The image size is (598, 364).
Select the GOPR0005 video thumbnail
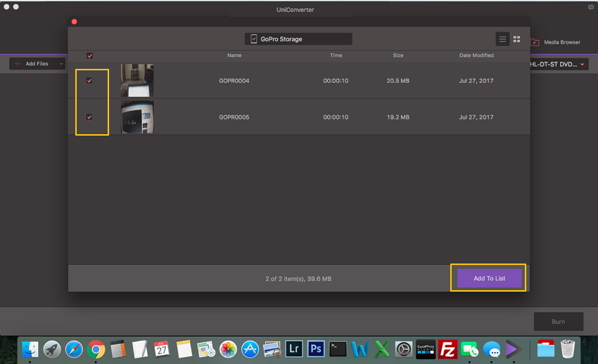coord(137,117)
